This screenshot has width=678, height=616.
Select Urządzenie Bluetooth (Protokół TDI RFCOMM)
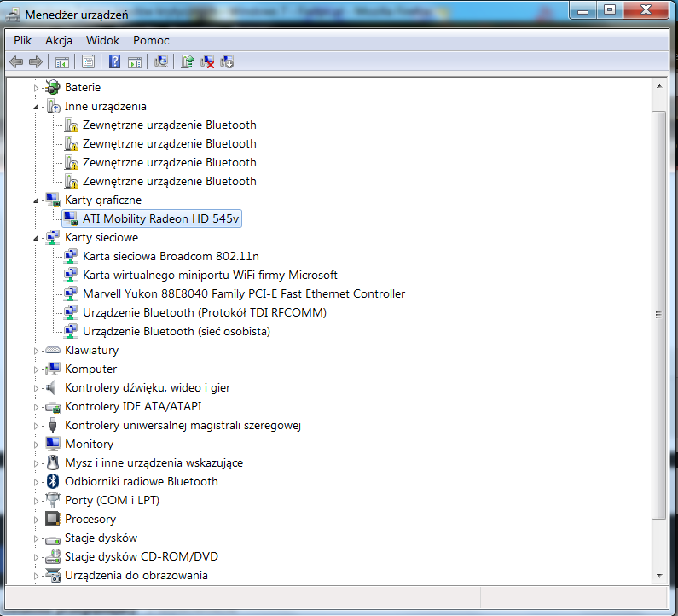[205, 312]
